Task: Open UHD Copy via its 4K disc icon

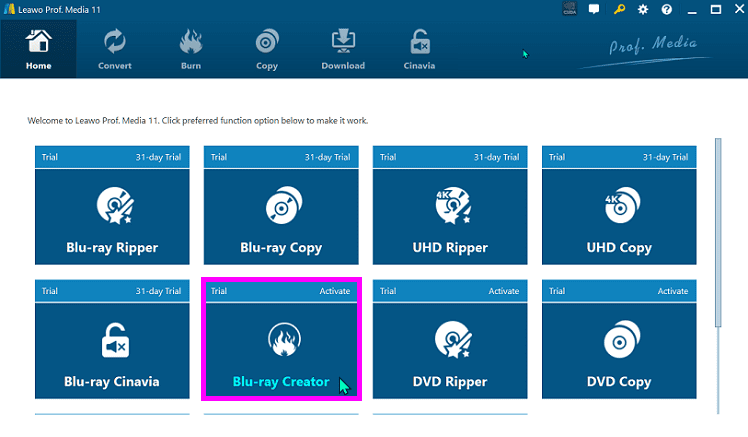Action: pyautogui.click(x=622, y=205)
